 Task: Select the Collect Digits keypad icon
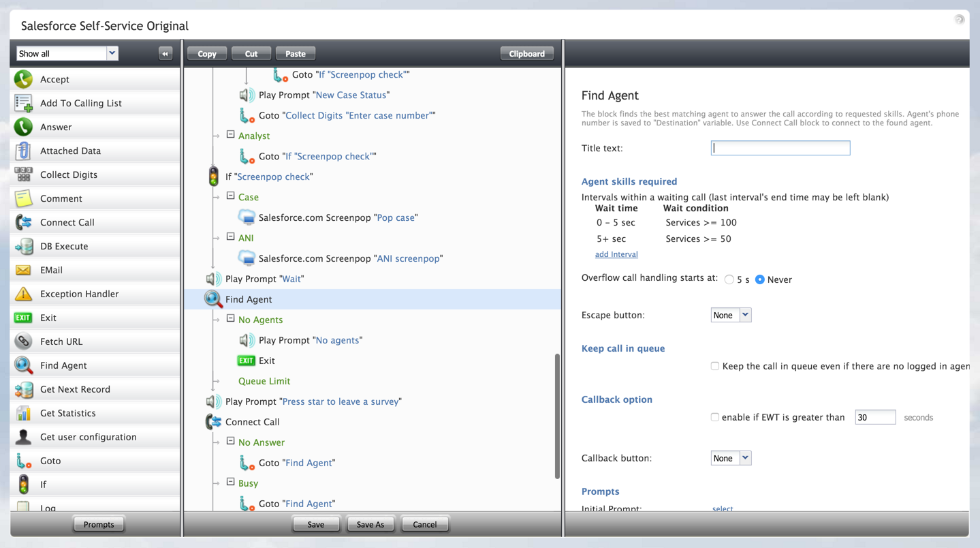click(x=23, y=174)
